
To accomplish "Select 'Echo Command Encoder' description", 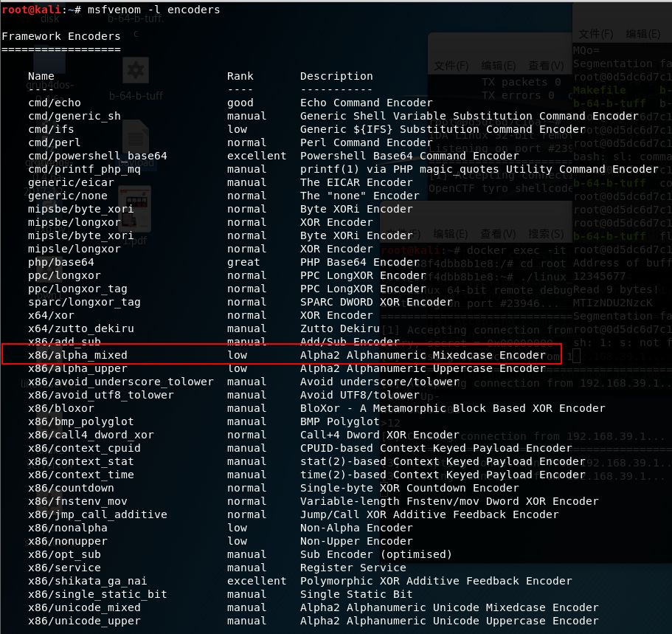I will (367, 103).
